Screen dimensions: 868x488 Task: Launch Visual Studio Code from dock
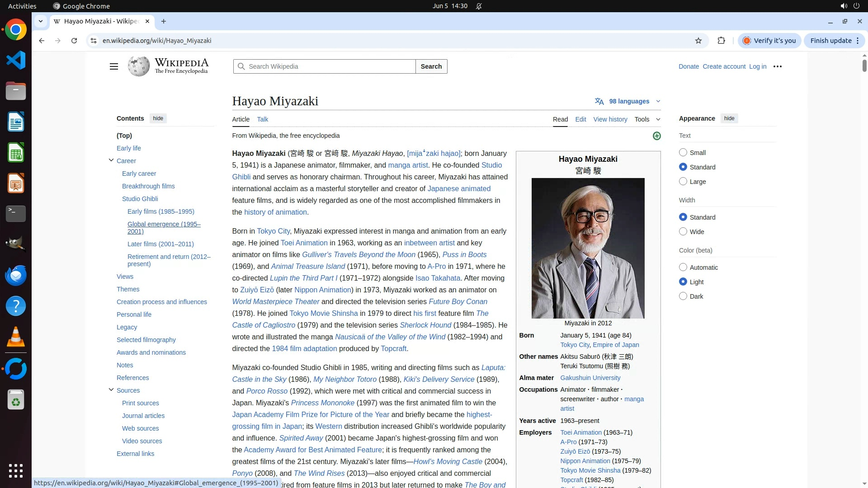(16, 60)
